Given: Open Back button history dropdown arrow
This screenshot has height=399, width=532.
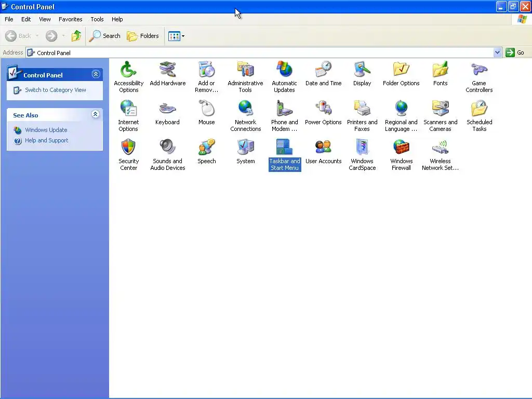Looking at the screenshot, I should pyautogui.click(x=37, y=36).
